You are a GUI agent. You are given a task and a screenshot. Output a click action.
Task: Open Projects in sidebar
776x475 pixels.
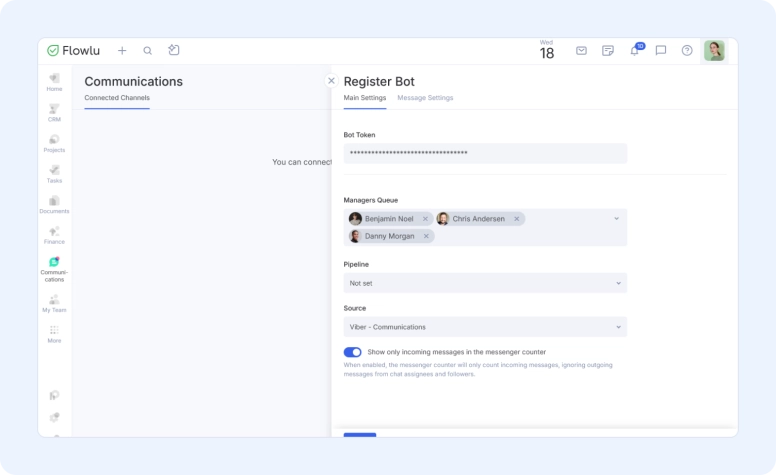point(54,143)
